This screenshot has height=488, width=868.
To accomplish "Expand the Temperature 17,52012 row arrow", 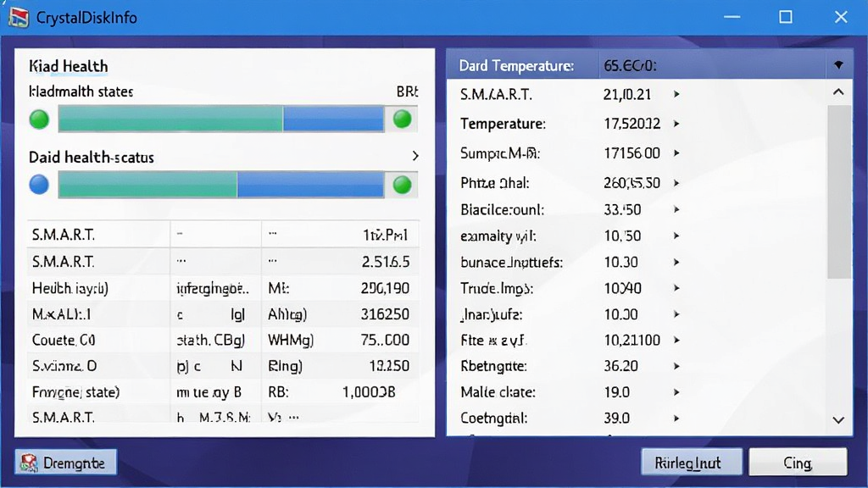I will [x=676, y=124].
